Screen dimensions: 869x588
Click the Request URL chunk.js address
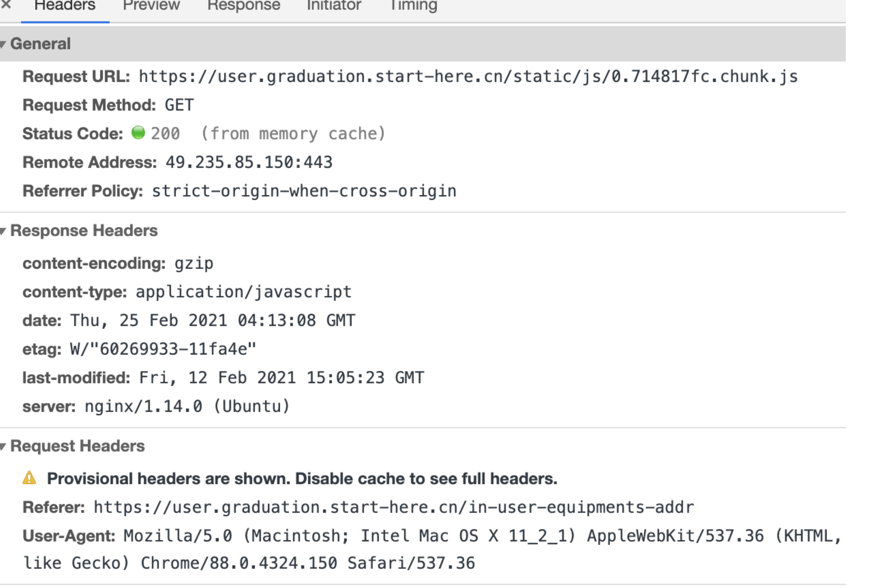coord(468,77)
